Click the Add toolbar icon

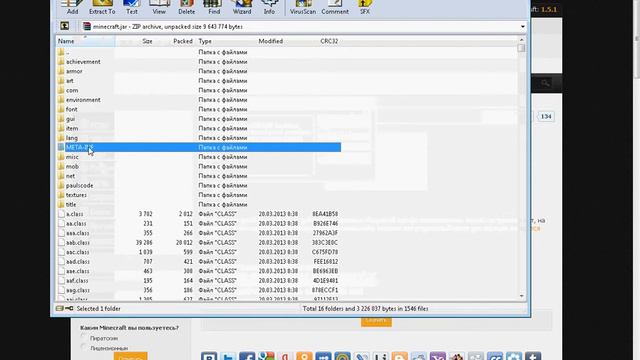pyautogui.click(x=72, y=7)
